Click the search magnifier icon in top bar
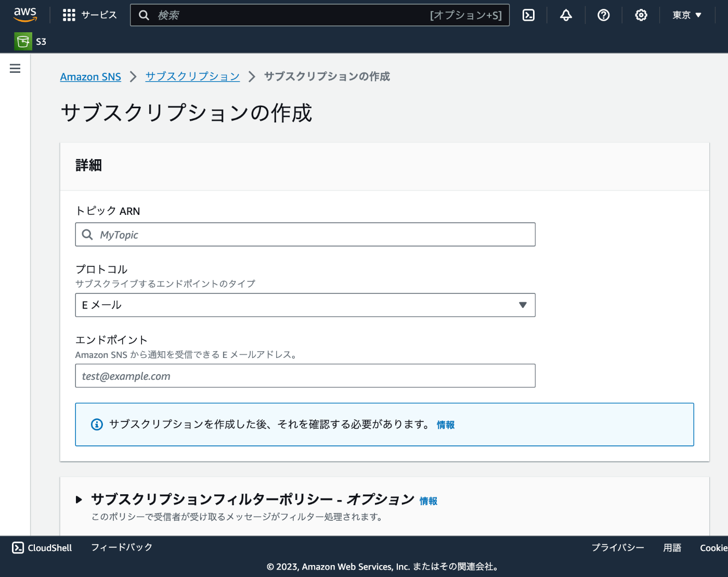Viewport: 728px width, 577px height. pyautogui.click(x=144, y=15)
